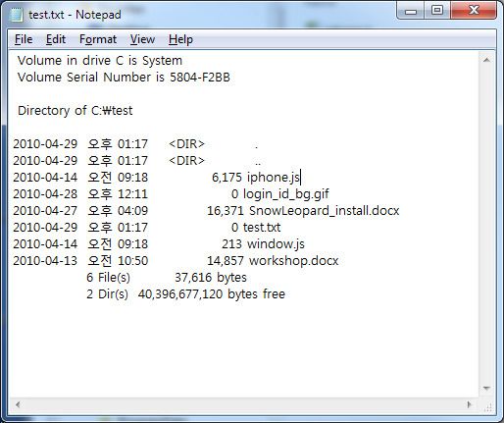The width and height of the screenshot is (504, 423).
Task: Click 'Volume in drive C is System' line
Action: click(x=100, y=61)
